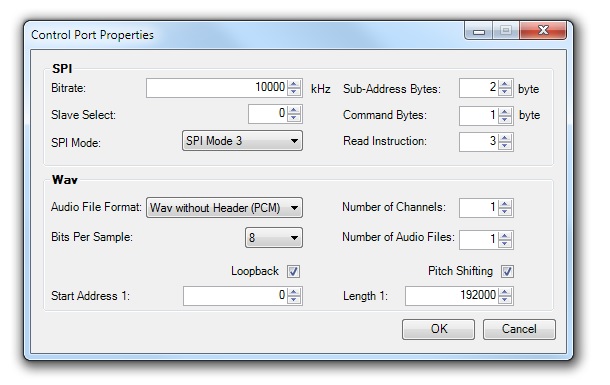This screenshot has height=385, width=610.
Task: Click the Number of Audio Files field
Action: click(x=479, y=240)
